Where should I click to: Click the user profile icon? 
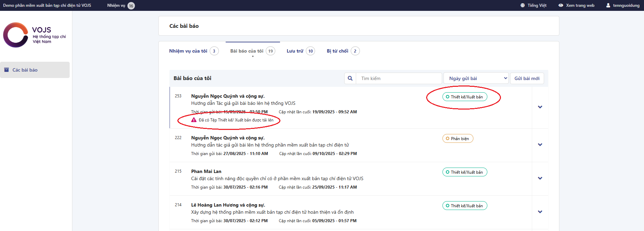(608, 5)
